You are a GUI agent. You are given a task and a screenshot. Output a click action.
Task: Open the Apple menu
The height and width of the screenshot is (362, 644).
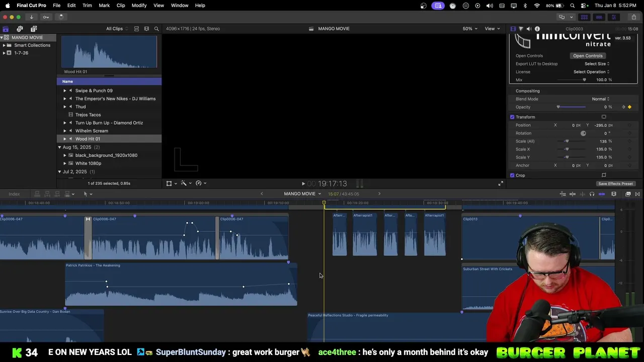click(x=8, y=6)
